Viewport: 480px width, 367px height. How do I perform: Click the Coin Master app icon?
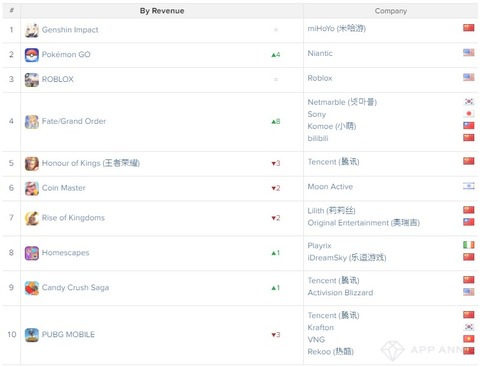pyautogui.click(x=32, y=188)
